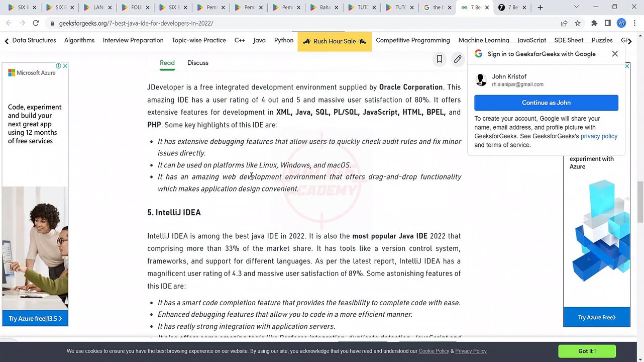Open the Java topic
The image size is (644, 362).
[x=259, y=40]
